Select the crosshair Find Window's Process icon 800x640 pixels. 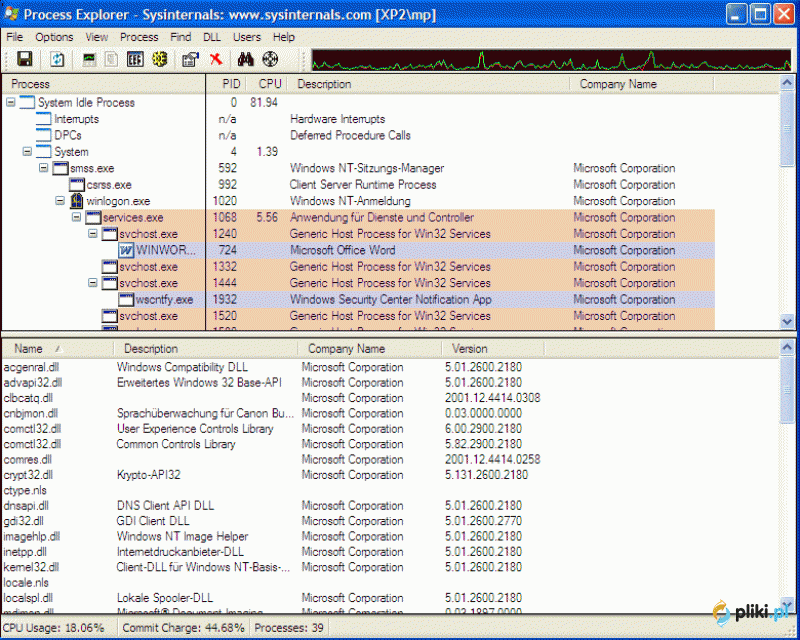270,59
